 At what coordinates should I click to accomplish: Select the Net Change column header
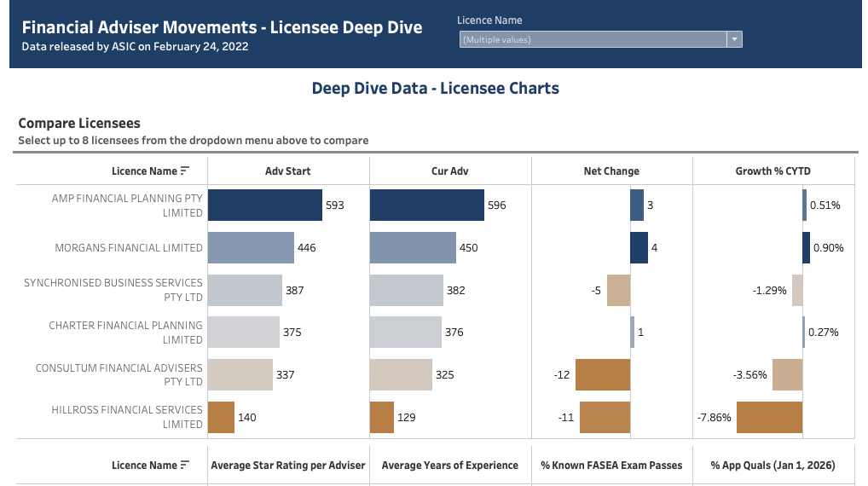611,171
